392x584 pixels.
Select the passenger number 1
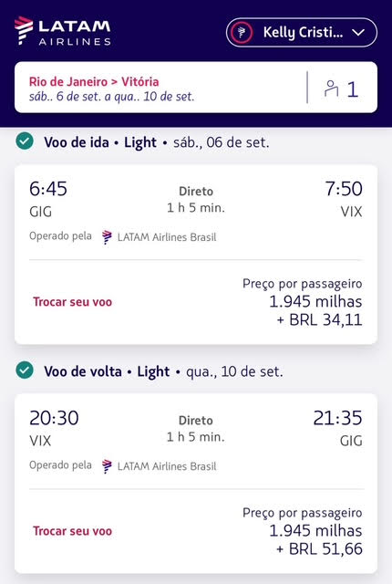(x=353, y=89)
